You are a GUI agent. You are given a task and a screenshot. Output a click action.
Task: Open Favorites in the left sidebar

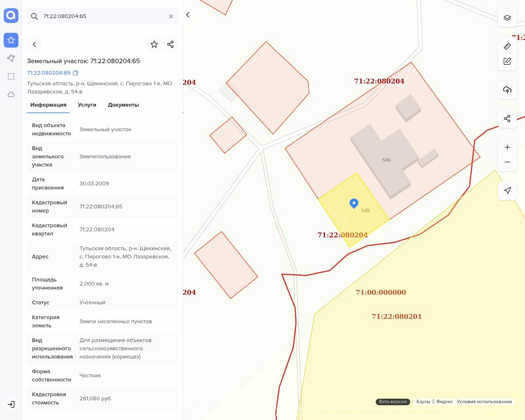(x=11, y=40)
